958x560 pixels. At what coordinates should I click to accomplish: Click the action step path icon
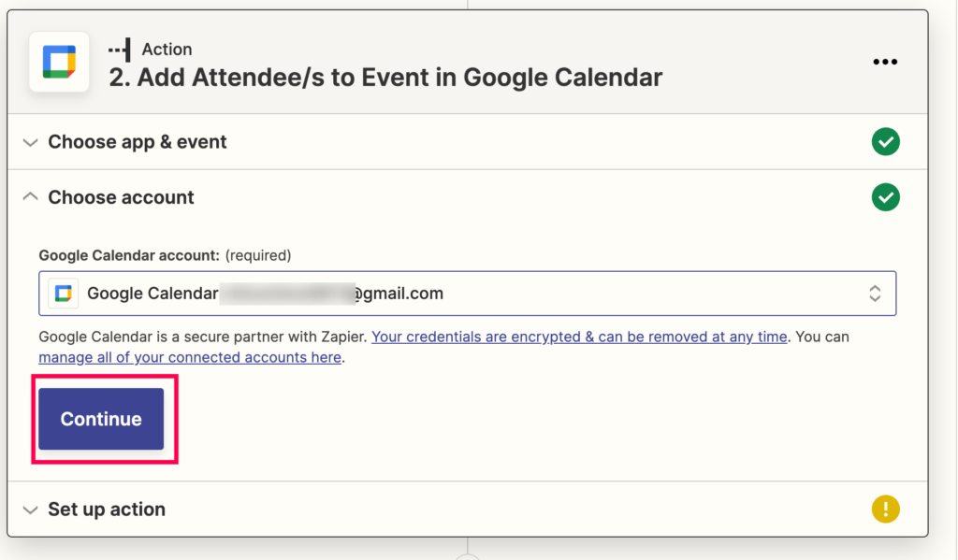pos(120,50)
